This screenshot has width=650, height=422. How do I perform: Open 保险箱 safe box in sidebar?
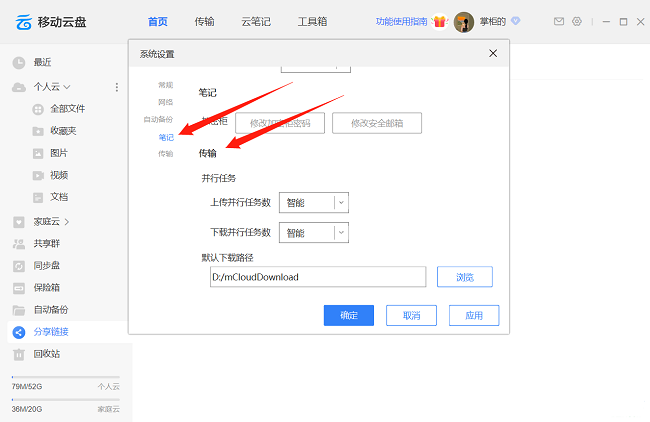click(x=49, y=287)
